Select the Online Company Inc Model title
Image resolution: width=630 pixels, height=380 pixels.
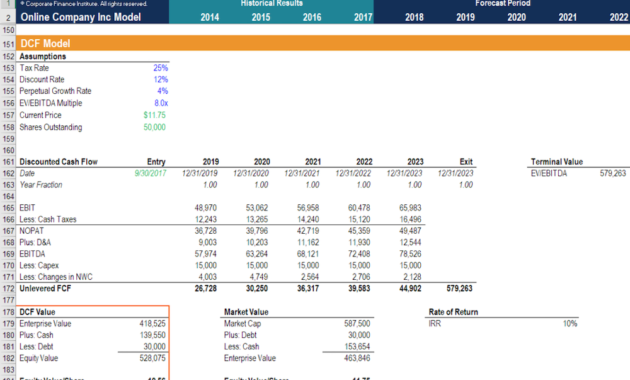coord(81,17)
